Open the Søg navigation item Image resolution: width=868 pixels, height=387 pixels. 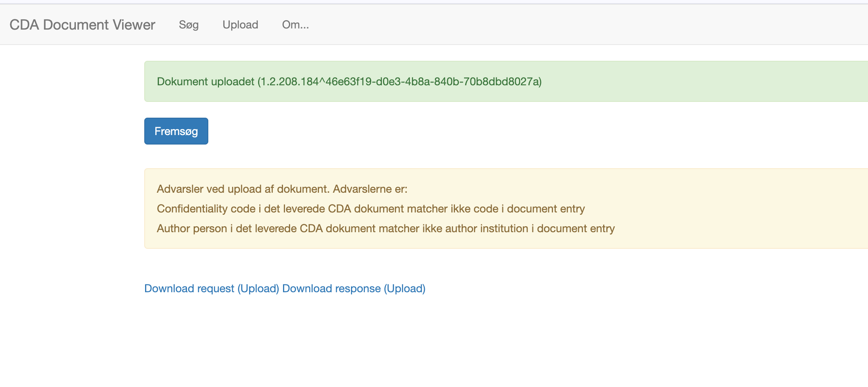coord(189,25)
